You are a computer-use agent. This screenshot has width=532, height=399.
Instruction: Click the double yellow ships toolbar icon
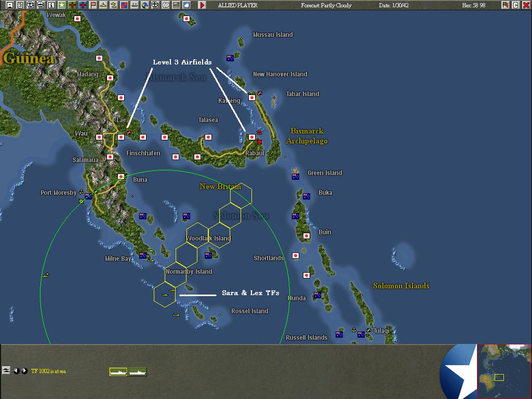pyautogui.click(x=114, y=5)
